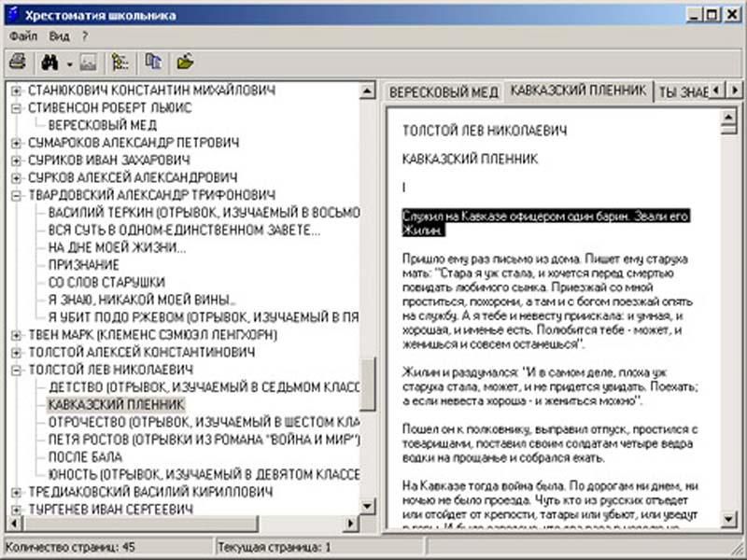
Task: Expand the ТВЕН МАРК tree node
Action: click(16, 334)
